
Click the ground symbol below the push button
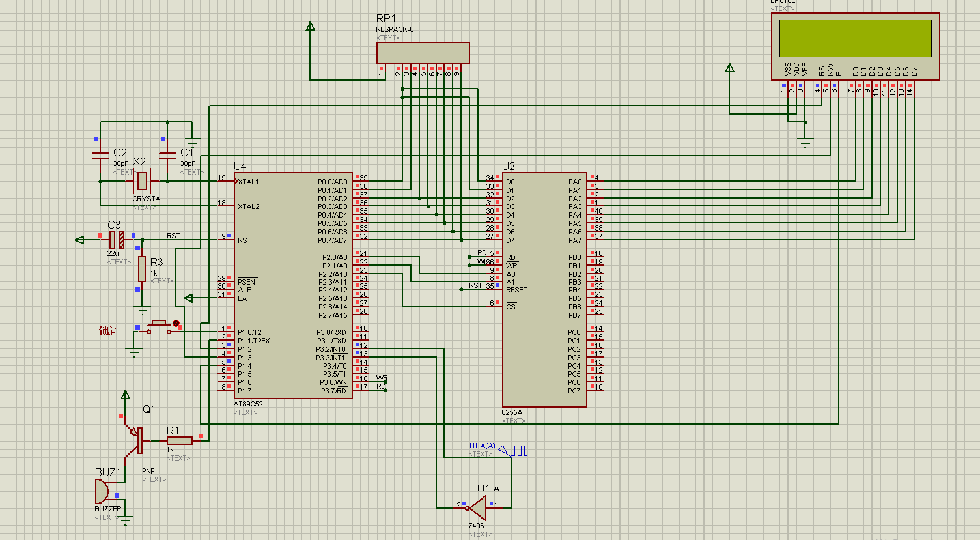[x=134, y=353]
